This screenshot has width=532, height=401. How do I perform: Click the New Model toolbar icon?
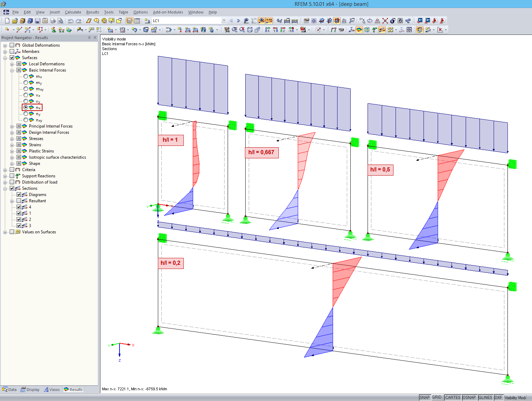point(7,21)
